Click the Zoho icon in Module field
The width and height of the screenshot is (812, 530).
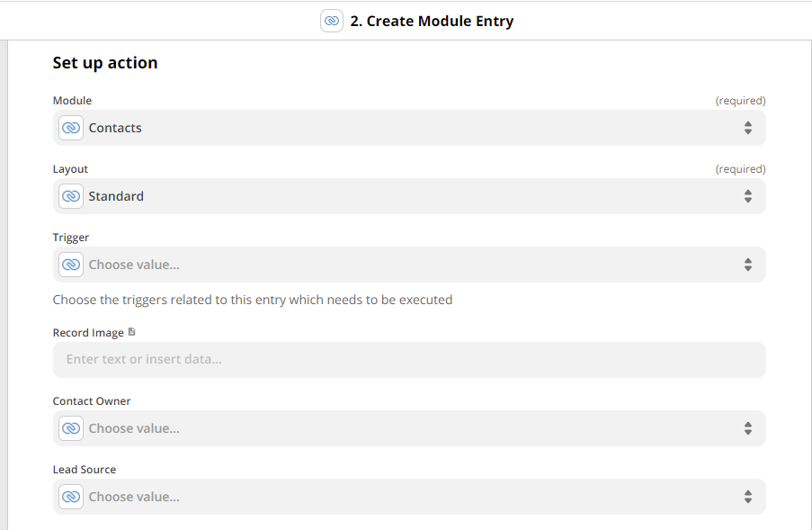click(71, 128)
